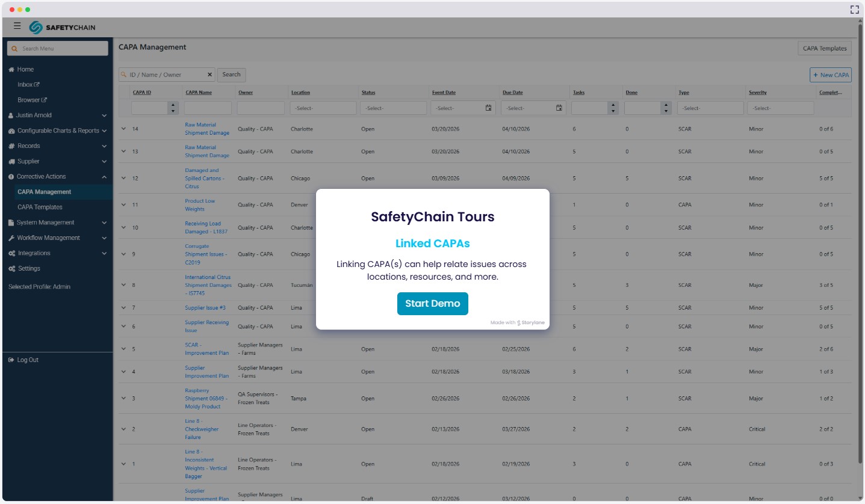Open the Location filter dropdown
Viewport: 865px width, 504px height.
pos(323,108)
